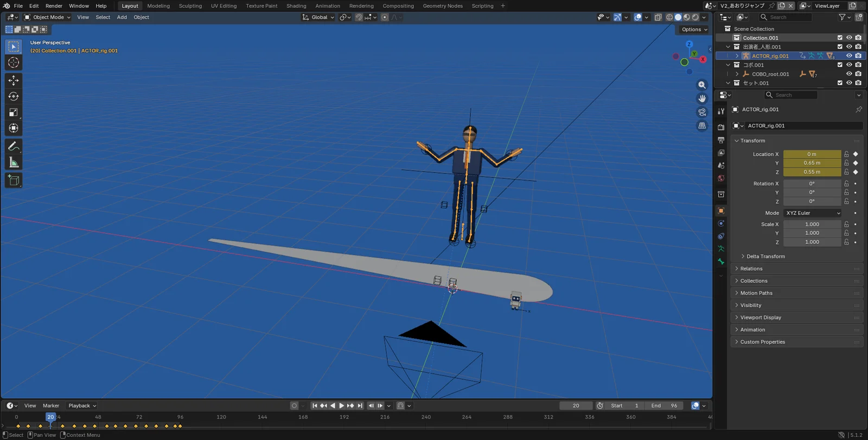Open the Object properties tab icon
The width and height of the screenshot is (868, 440).
click(x=721, y=211)
